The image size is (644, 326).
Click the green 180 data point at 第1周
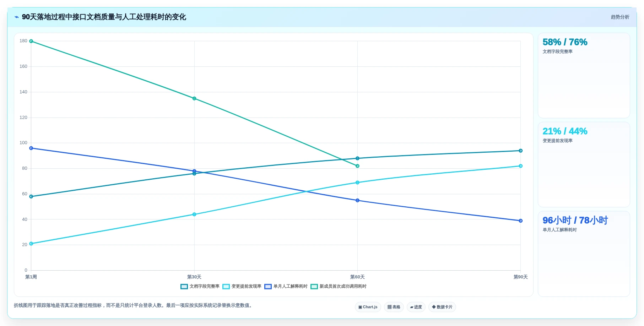(31, 41)
